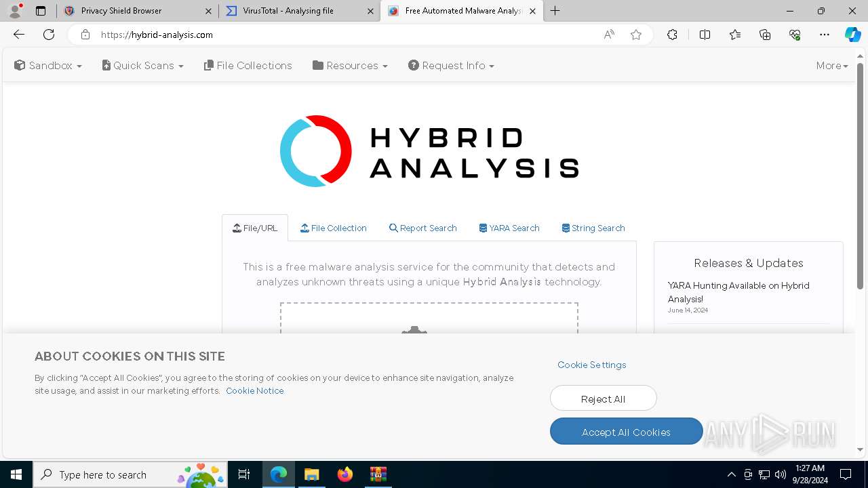Expand the More dropdown
This screenshot has width=868, height=488.
[x=832, y=66]
